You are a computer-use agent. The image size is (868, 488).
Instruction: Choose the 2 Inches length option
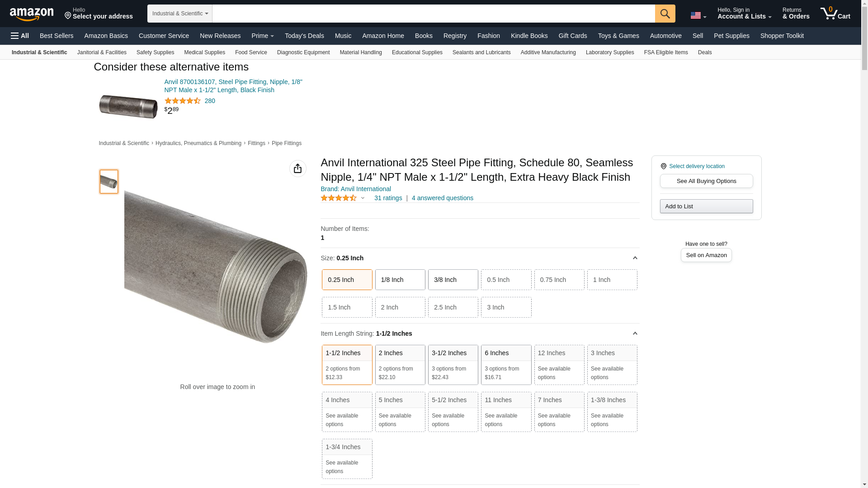[x=400, y=365]
